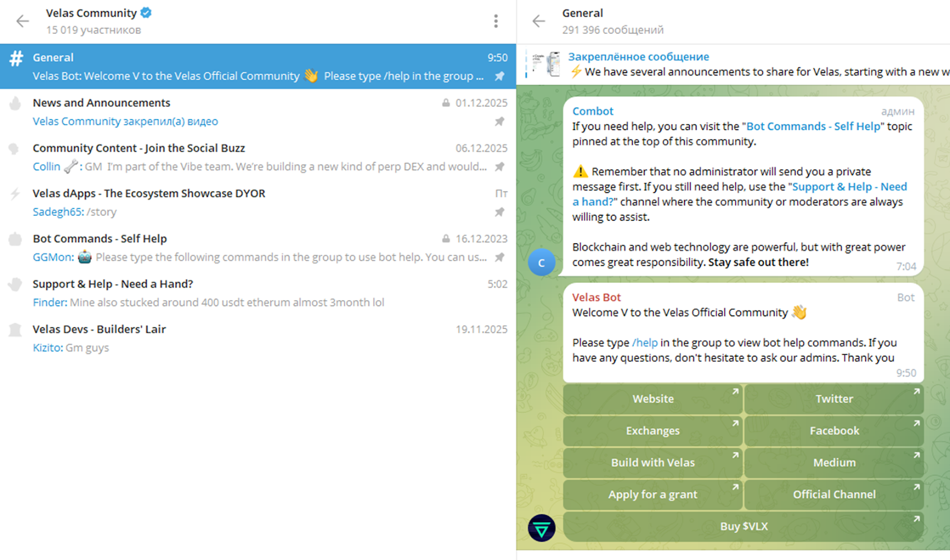Screen dimensions: 950x560
Task: Click the Facebook bot button
Action: coord(834,431)
